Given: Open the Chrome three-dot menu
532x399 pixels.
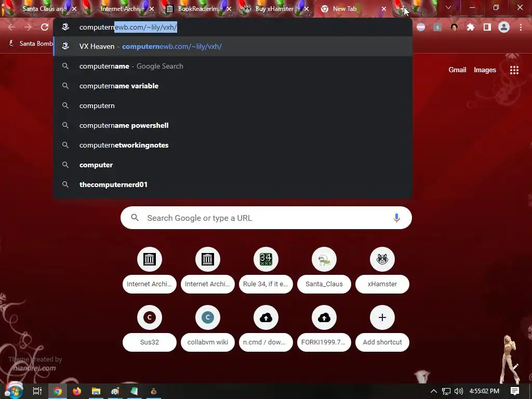Looking at the screenshot, I should pos(521,27).
